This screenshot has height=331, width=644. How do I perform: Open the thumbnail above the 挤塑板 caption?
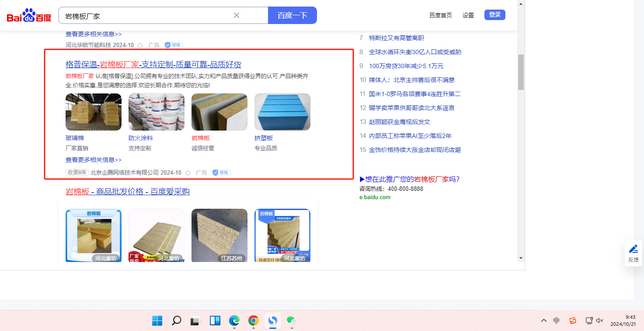point(282,112)
